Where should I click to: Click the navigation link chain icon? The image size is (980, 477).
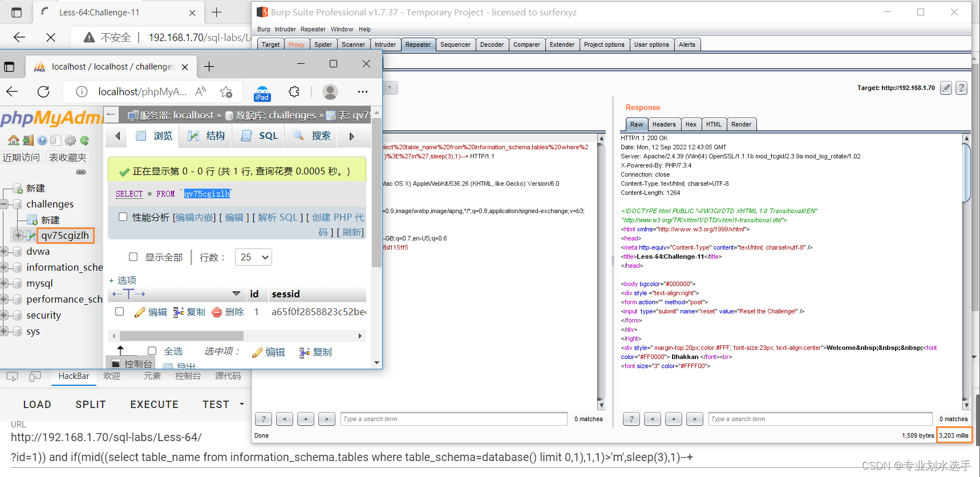coord(81,172)
